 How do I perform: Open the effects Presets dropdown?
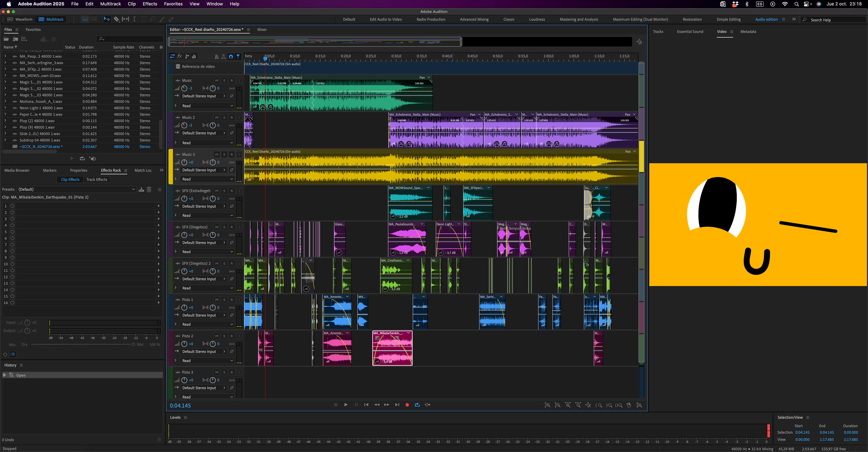[x=76, y=190]
